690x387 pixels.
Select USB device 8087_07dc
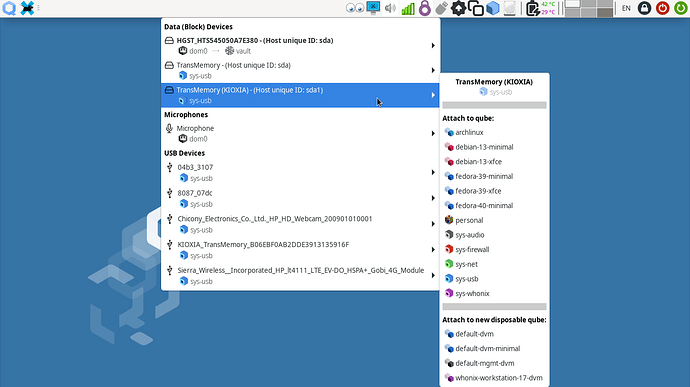[300, 198]
